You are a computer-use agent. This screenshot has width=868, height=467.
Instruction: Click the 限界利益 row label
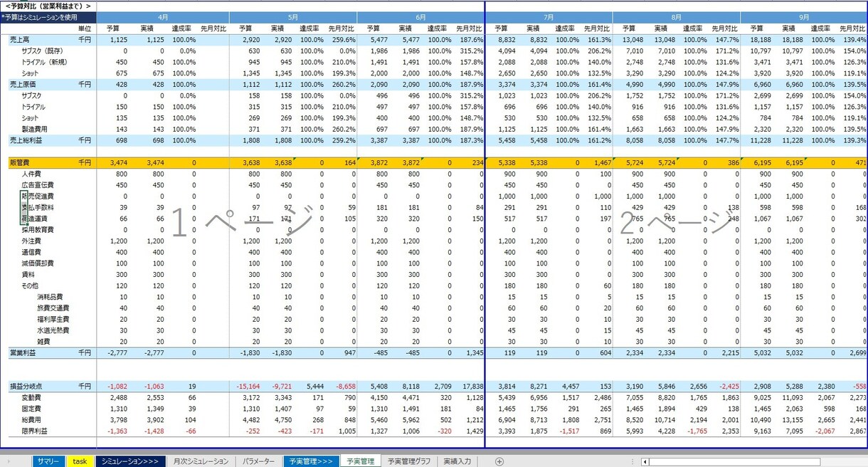(34, 431)
